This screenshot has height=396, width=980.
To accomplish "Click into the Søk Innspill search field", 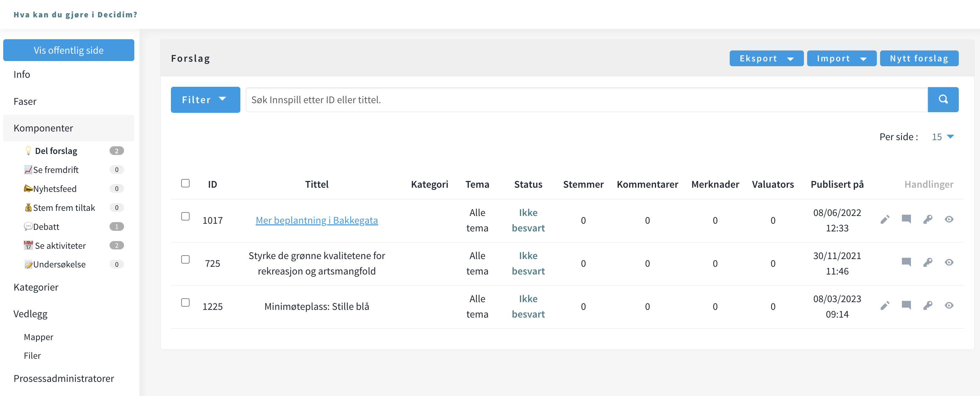I will pos(586,100).
